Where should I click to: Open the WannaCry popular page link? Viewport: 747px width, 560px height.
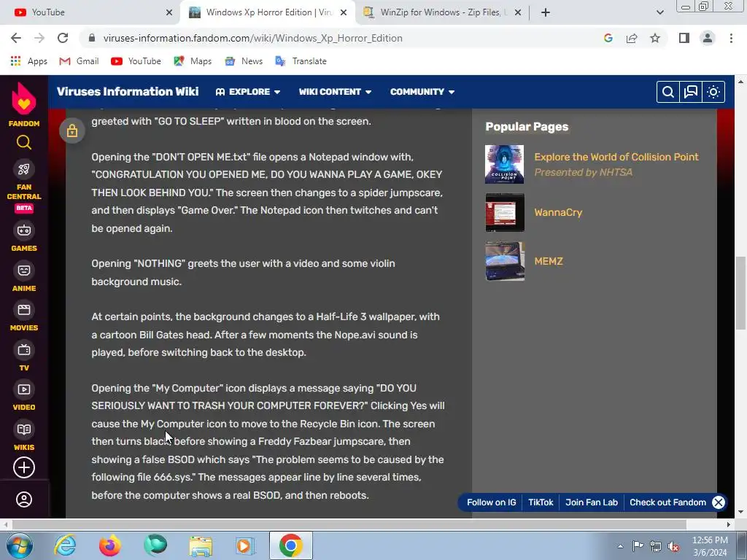click(x=558, y=212)
